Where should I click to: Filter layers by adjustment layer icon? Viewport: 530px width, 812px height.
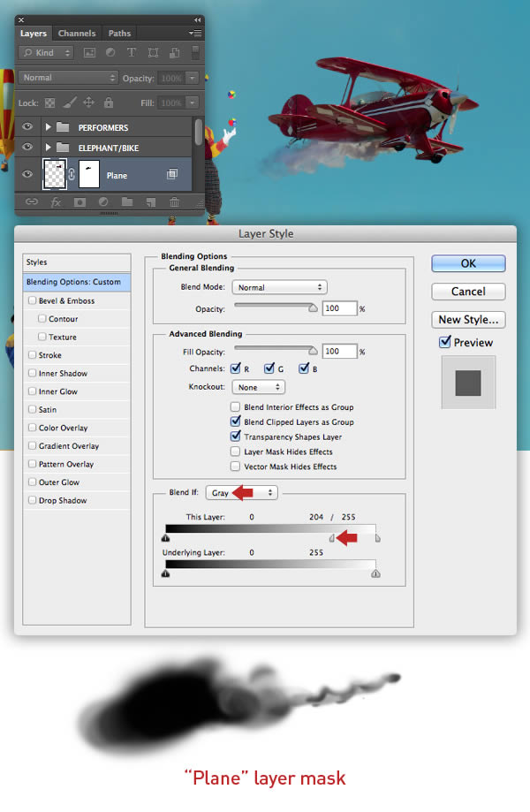pyautogui.click(x=110, y=52)
